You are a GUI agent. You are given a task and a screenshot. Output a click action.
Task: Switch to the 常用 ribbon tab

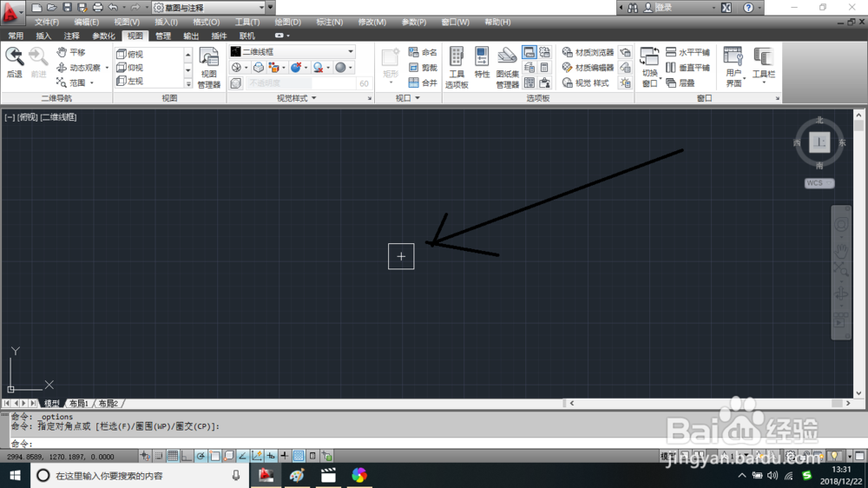[16, 36]
